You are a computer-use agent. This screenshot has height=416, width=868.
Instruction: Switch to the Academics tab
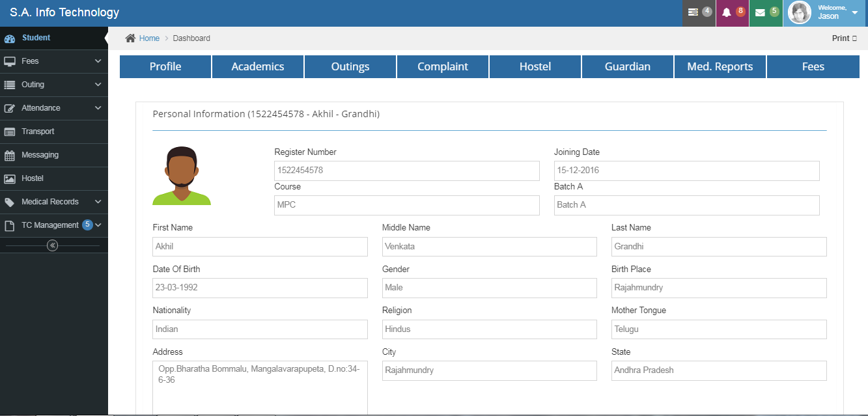pos(258,66)
